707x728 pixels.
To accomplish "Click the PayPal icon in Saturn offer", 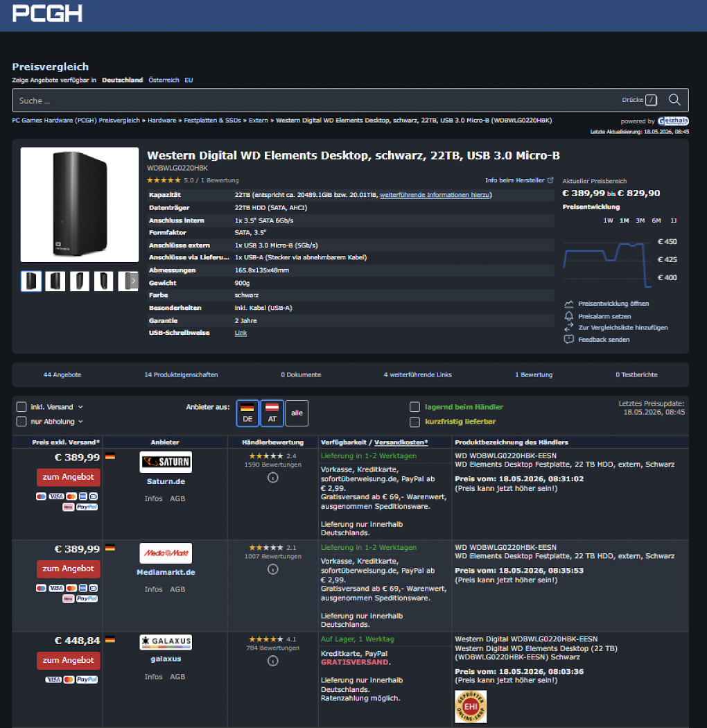I will tap(87, 507).
